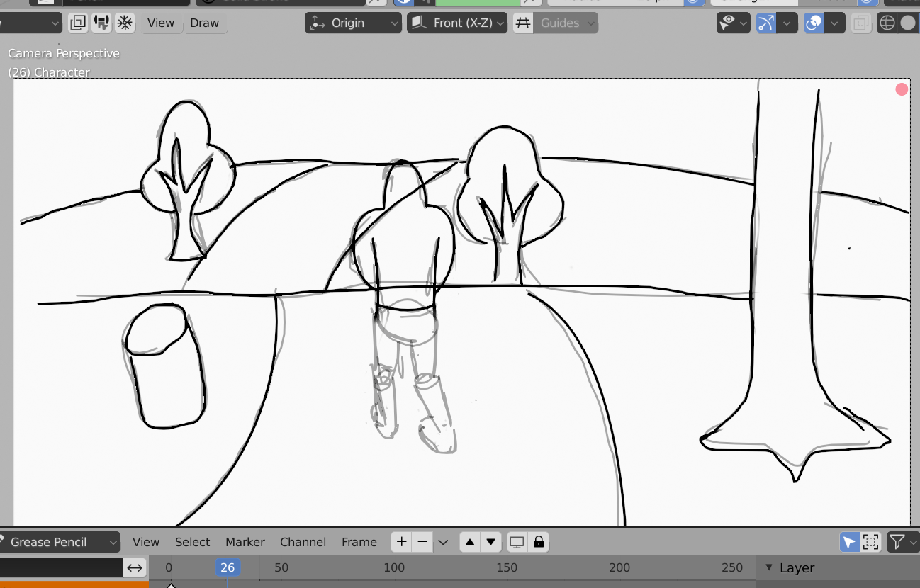Open the object visibility eye dropdown
920x588 pixels.
(x=734, y=23)
